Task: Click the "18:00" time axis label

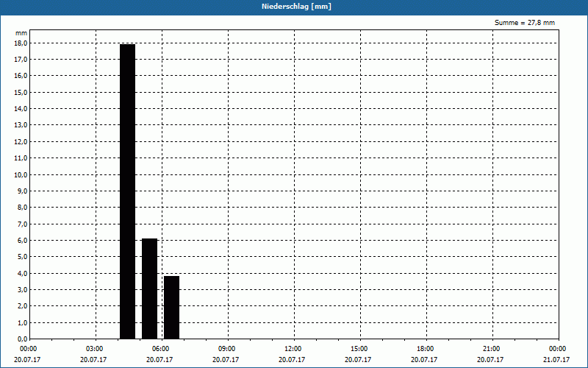Action: tap(426, 349)
